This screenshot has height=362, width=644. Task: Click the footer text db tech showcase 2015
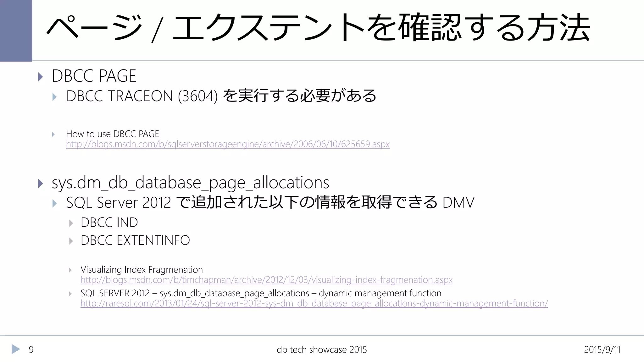[x=322, y=349]
